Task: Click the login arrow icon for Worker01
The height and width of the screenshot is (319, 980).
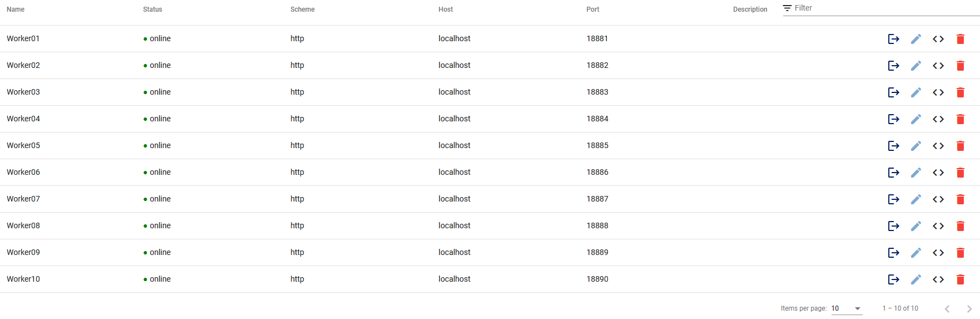Action: click(893, 39)
